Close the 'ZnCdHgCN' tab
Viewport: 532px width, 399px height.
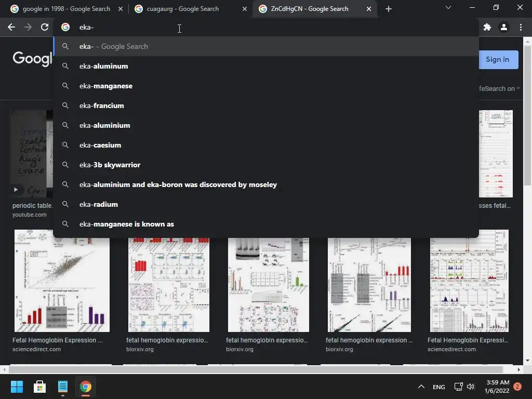coord(369,9)
